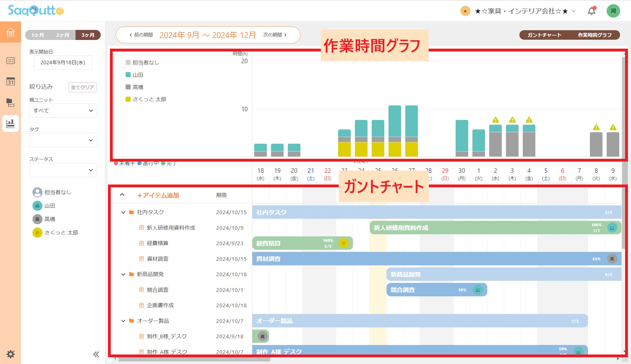
Task: Select the 1ヶ月 period tab
Action: click(x=38, y=35)
